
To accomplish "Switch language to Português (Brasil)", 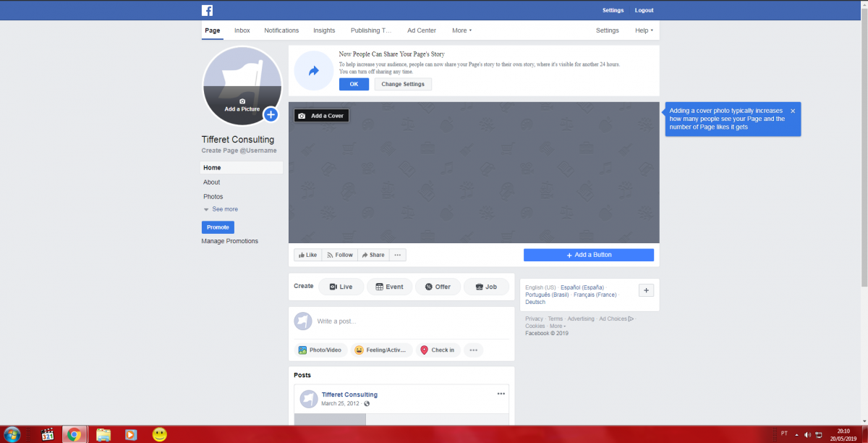I will pyautogui.click(x=547, y=295).
